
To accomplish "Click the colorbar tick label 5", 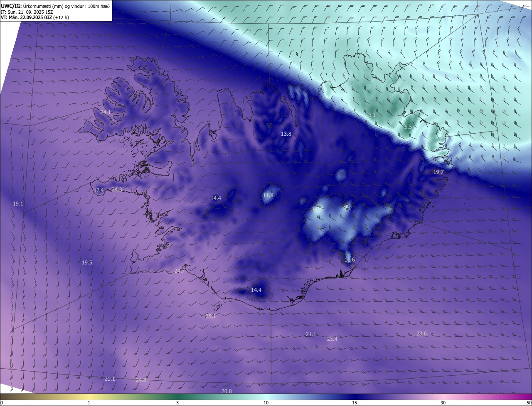I will point(177,403).
